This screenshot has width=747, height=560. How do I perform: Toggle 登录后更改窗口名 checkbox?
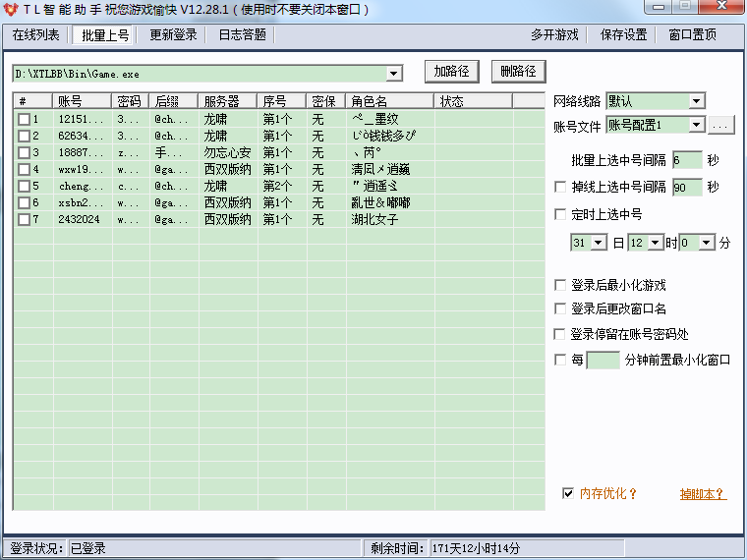click(560, 308)
